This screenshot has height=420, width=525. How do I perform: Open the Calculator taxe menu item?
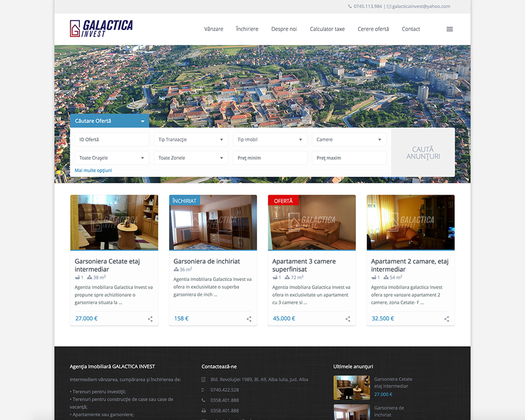[327, 29]
